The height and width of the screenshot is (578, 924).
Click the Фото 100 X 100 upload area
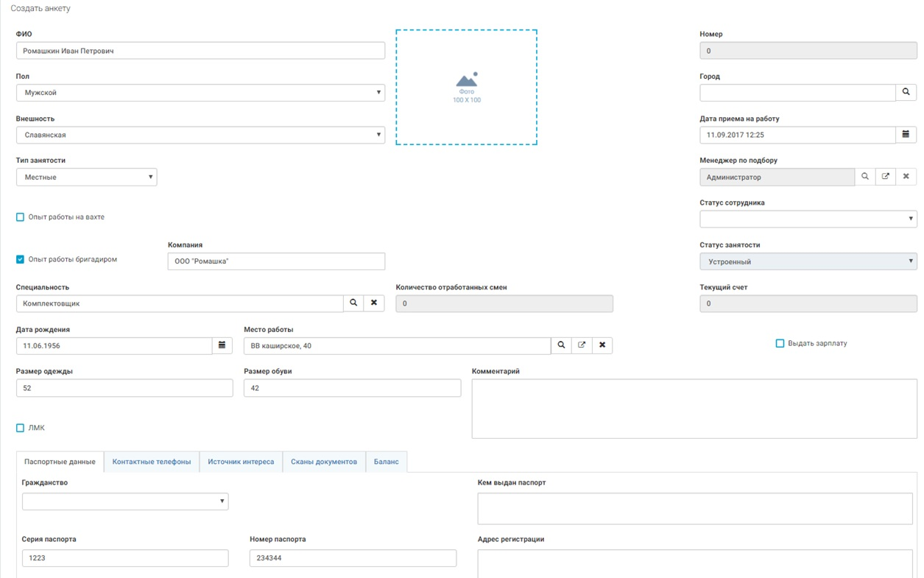466,88
